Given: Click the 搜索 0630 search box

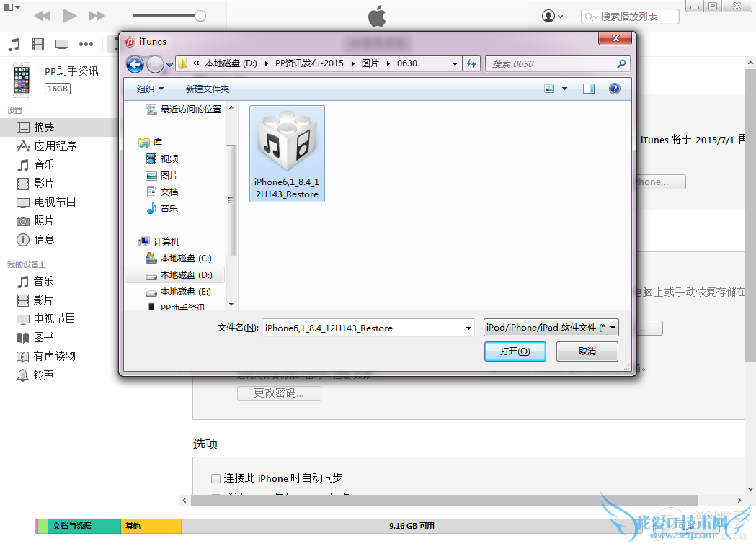Looking at the screenshot, I should [557, 63].
